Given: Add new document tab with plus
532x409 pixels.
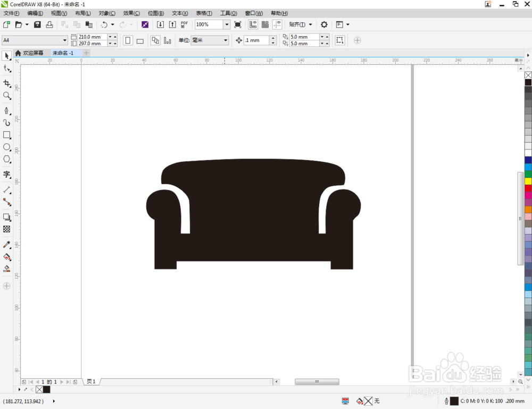Looking at the screenshot, I should coord(86,53).
